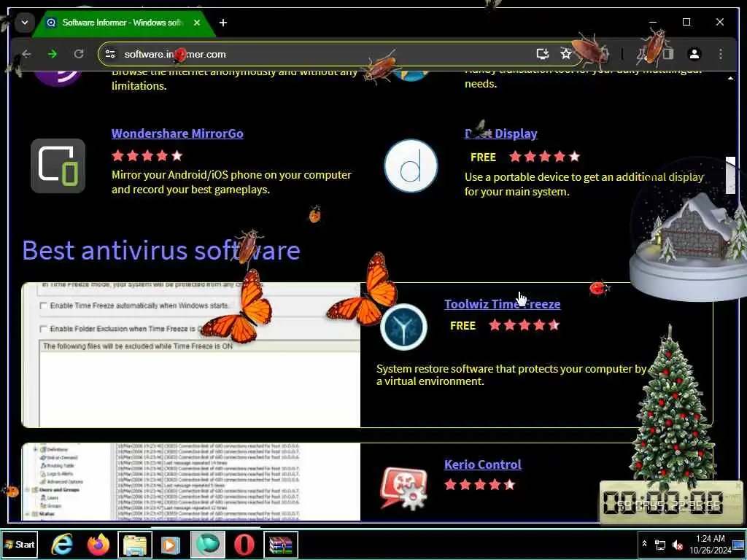Click the countdown timer gadget
747x560 pixels.
click(671, 504)
